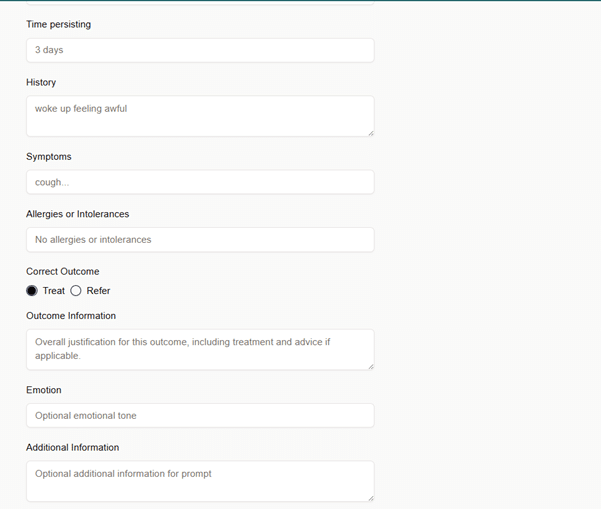Click the "Correct Outcome" heading label
601x509 pixels.
click(x=62, y=271)
